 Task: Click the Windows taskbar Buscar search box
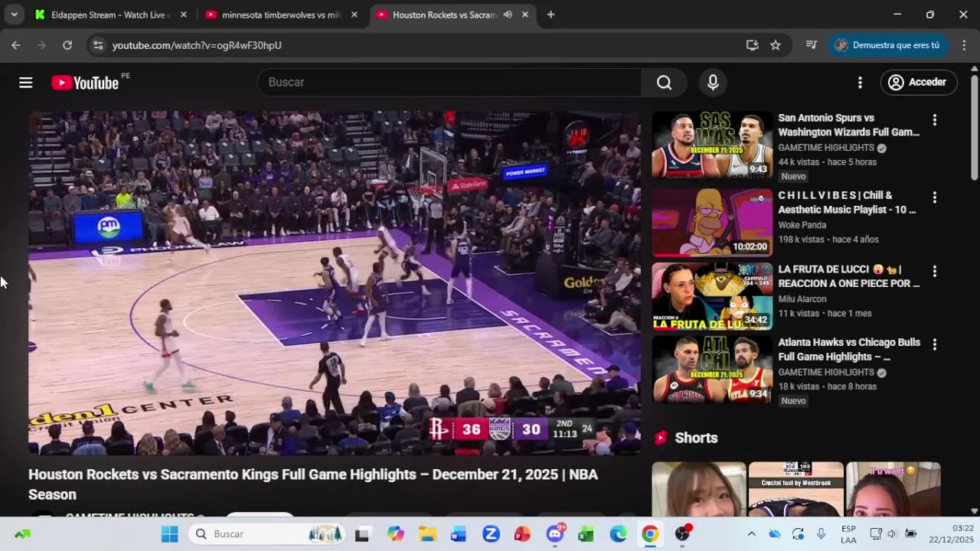point(267,534)
